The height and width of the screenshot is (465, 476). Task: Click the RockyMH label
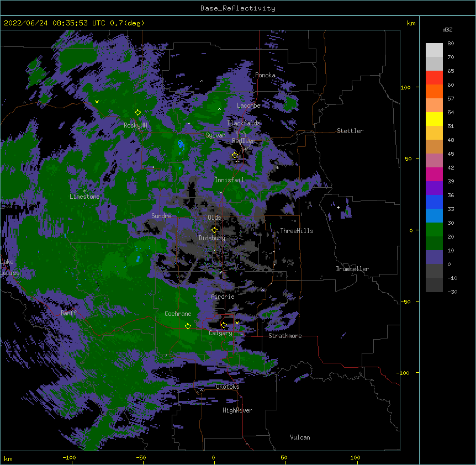click(x=135, y=125)
